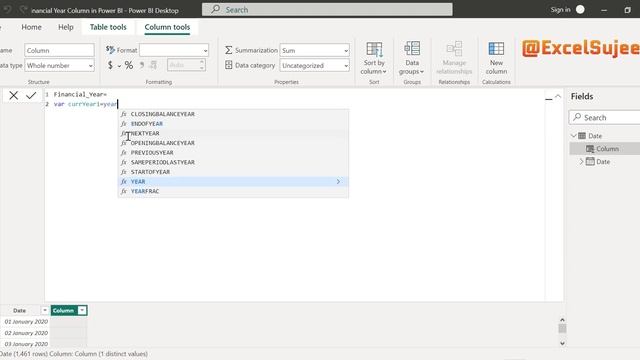
Task: Click the Fields search magnifier icon
Action: [x=577, y=117]
